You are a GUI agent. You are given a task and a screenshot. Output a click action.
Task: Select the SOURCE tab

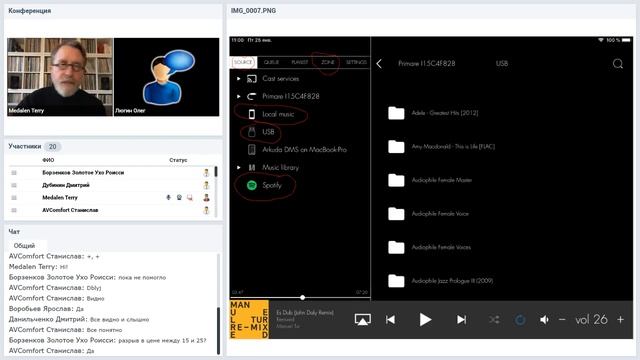(x=243, y=62)
